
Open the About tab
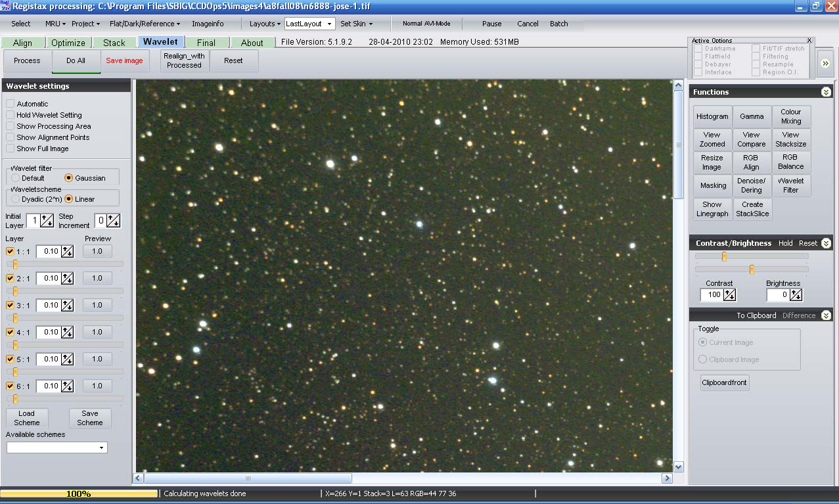click(x=252, y=43)
